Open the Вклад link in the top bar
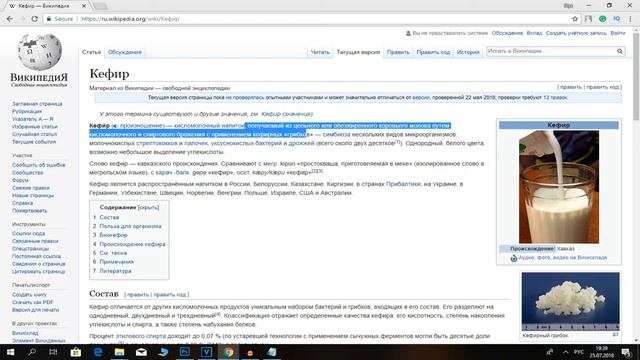 click(534, 33)
